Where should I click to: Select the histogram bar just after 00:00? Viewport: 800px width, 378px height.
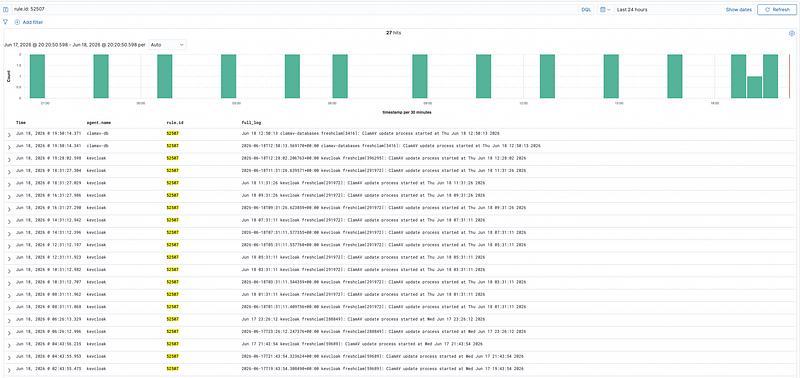click(x=165, y=76)
